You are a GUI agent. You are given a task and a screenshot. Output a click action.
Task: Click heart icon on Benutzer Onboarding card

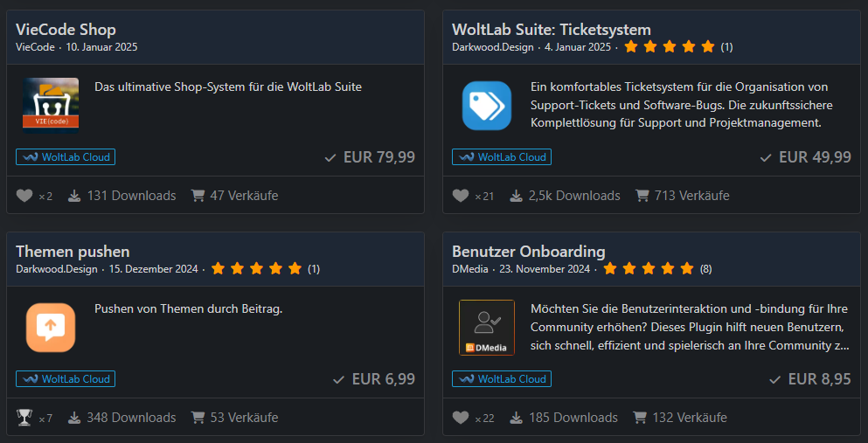461,418
